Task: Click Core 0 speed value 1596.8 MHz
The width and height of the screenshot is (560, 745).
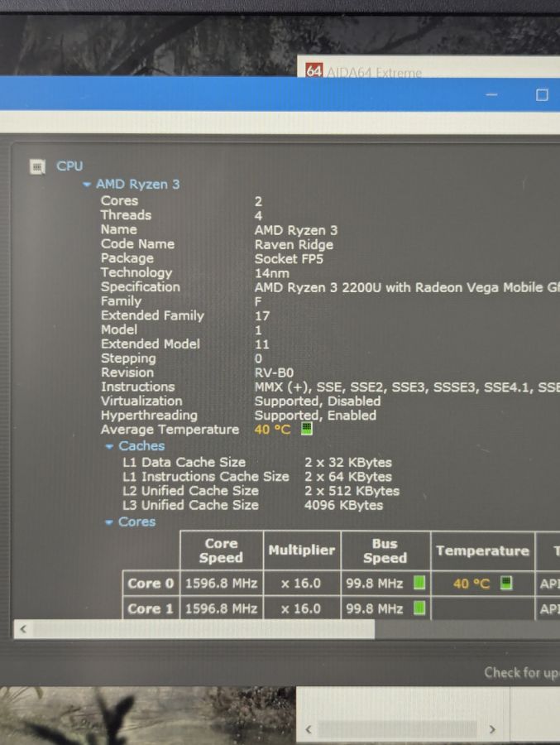Action: [x=222, y=584]
